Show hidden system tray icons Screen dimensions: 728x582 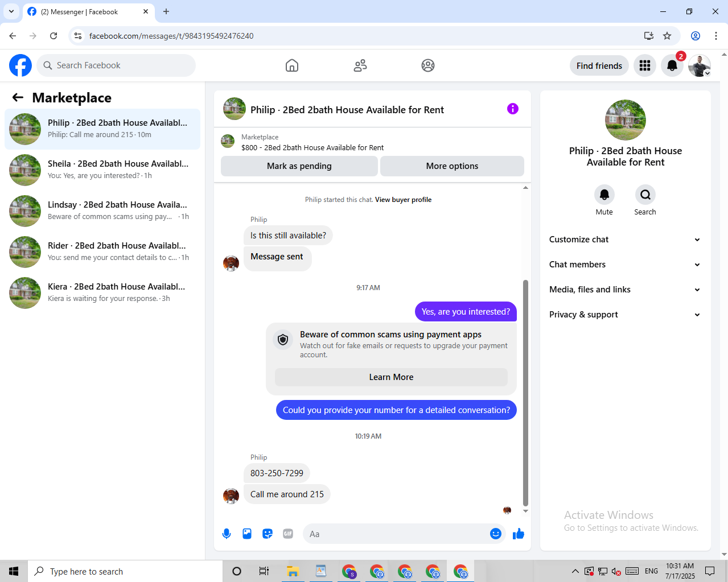click(x=575, y=571)
